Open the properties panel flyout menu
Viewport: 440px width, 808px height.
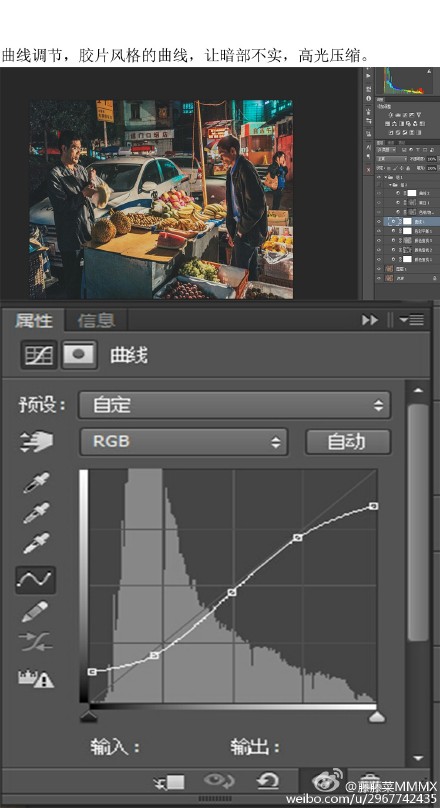[412, 320]
